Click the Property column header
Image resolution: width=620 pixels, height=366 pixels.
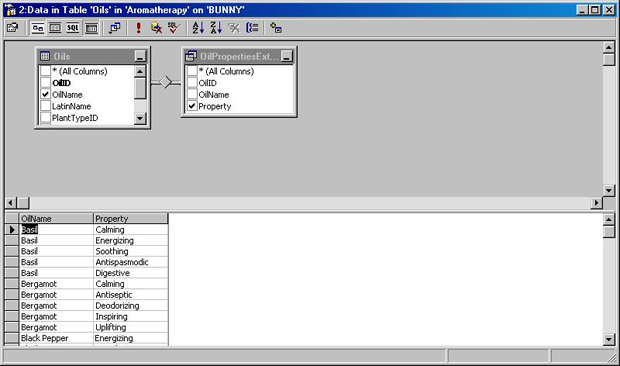pyautogui.click(x=130, y=219)
